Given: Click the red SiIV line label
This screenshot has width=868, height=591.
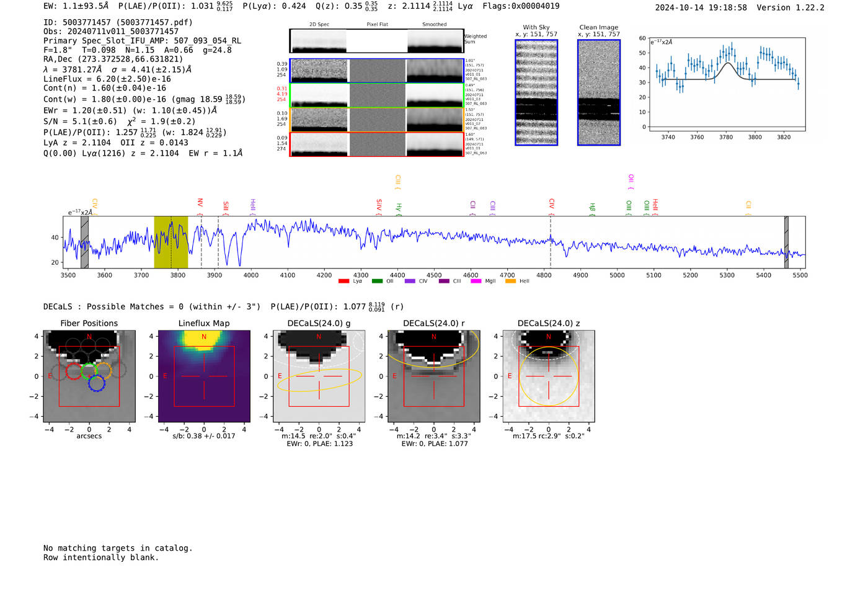Looking at the screenshot, I should coord(379,206).
